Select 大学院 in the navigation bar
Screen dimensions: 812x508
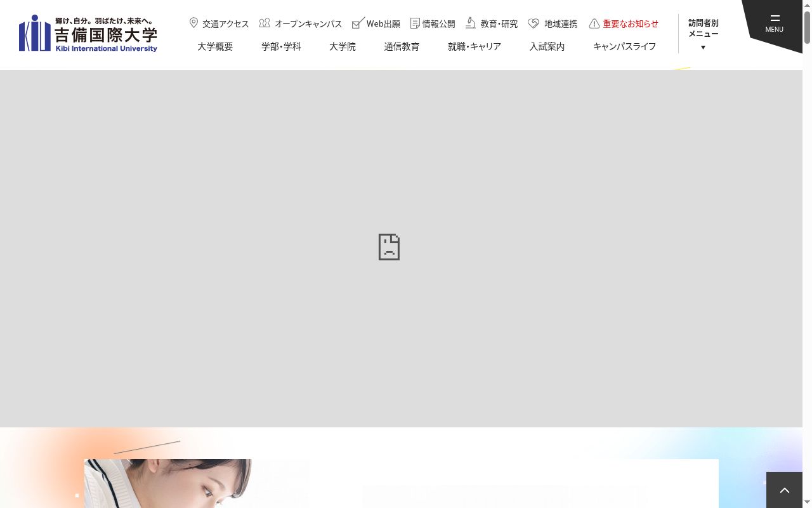[x=343, y=46]
